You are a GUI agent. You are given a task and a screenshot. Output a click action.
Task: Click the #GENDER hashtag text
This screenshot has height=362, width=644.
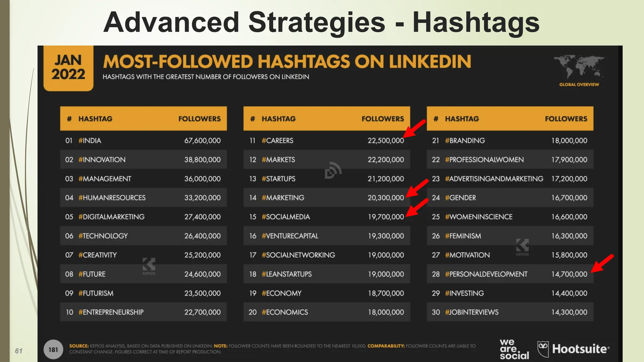tap(460, 198)
